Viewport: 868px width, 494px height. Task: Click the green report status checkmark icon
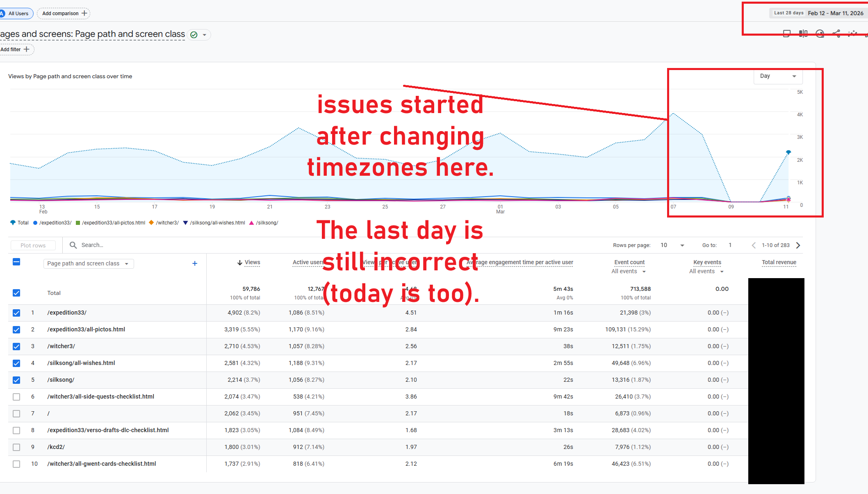coord(194,35)
